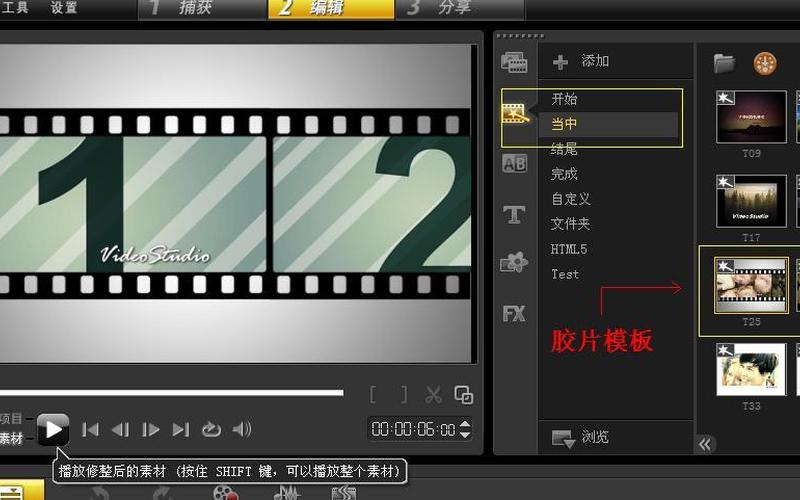Select the T33 template thumbnail
Image resolution: width=800 pixels, height=500 pixels.
(x=751, y=369)
